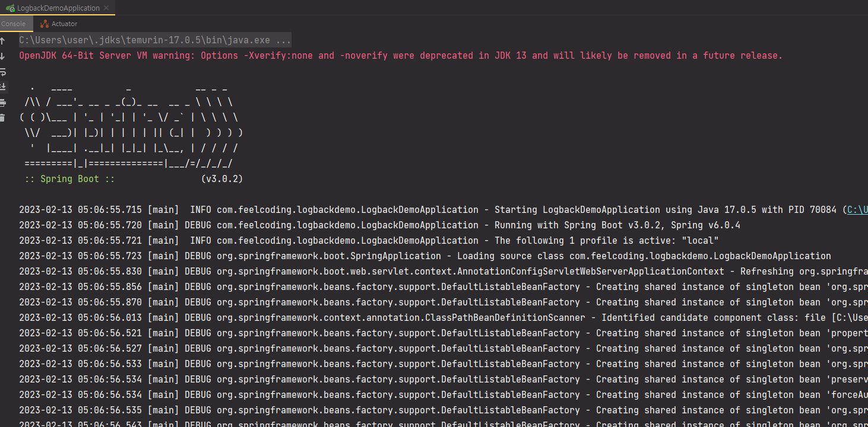Select the LogbackDemoApplication run tab
Screen dimensions: 868x427
pyautogui.click(x=58, y=8)
